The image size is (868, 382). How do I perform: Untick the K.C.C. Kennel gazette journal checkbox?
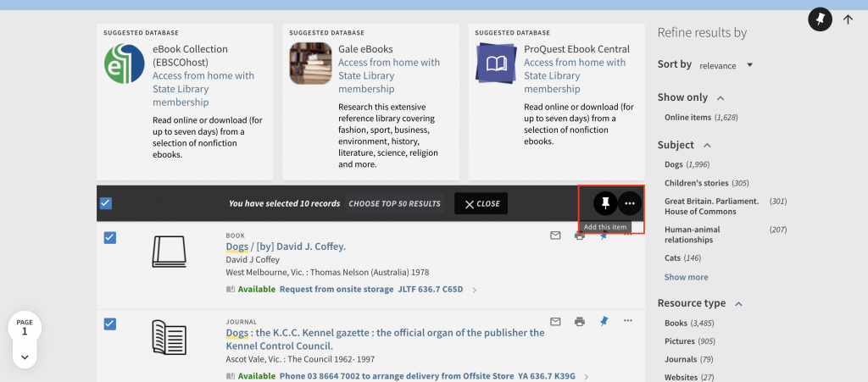110,324
